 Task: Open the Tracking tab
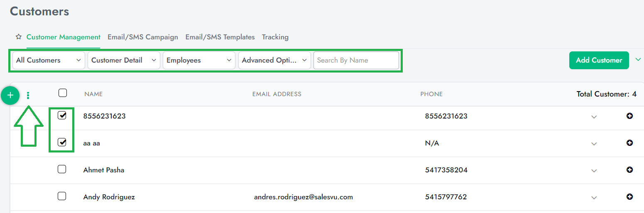coord(275,37)
